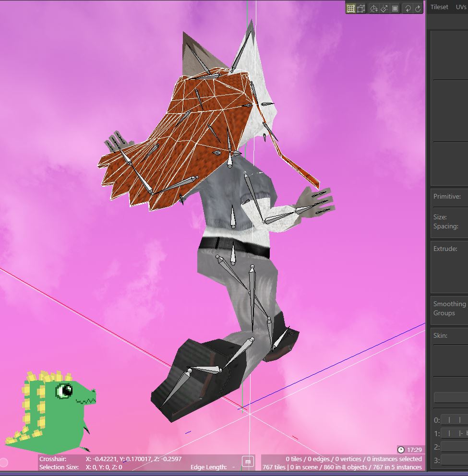Open the Primitive selector
Viewport: 468px width, 476px height.
coord(448,196)
